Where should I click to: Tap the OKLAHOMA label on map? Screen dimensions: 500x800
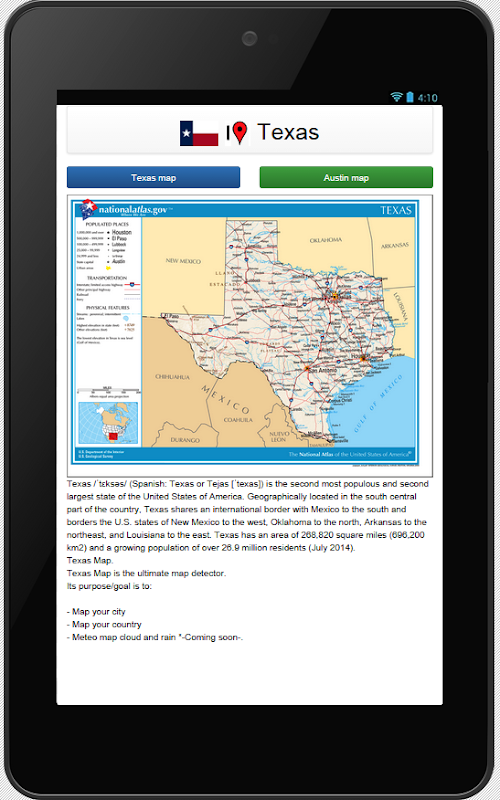326,240
